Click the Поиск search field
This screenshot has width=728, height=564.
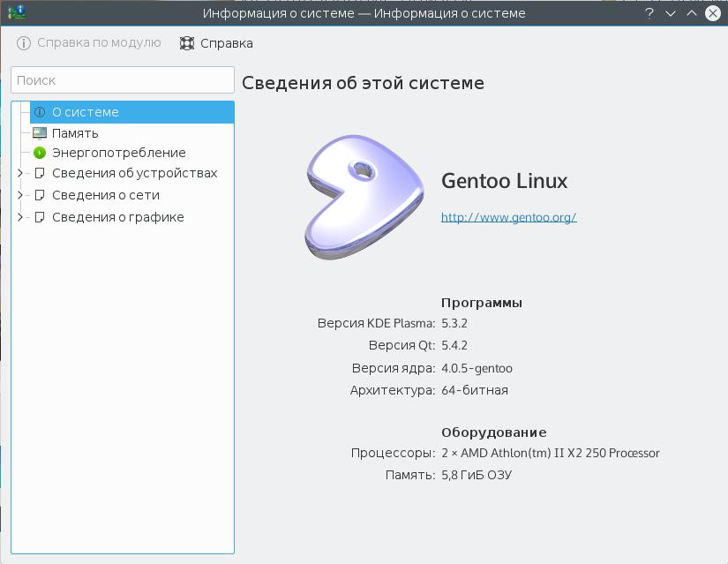tap(123, 79)
